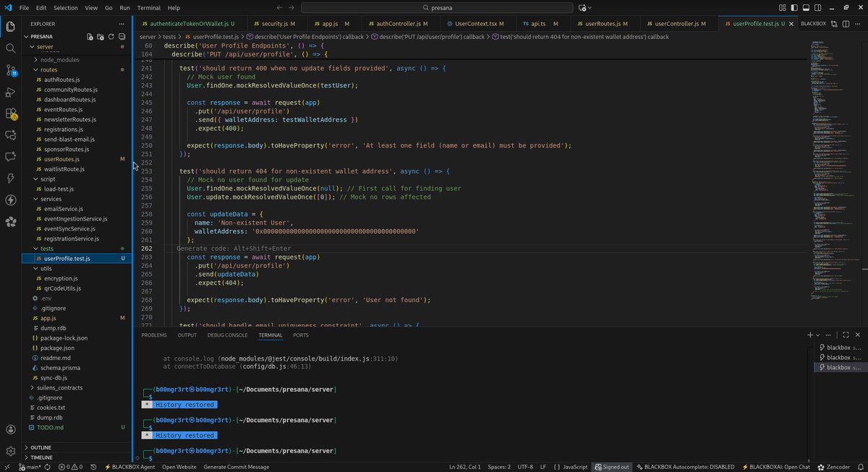Create a new file in PRESANA explorer
868x472 pixels.
pos(90,36)
